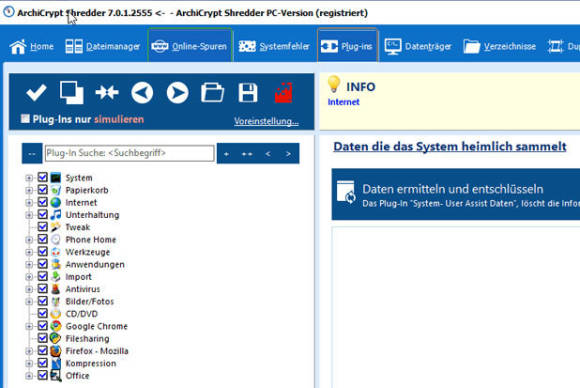The width and height of the screenshot is (580, 388).
Task: Select the Kompression tree row label
Action: 91,363
